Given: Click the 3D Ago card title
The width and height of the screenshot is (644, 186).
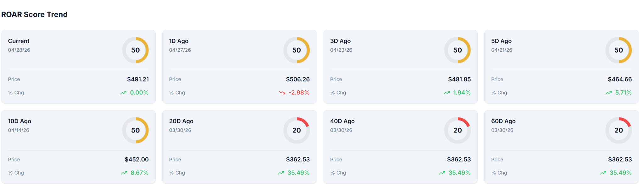Looking at the screenshot, I should click(340, 41).
